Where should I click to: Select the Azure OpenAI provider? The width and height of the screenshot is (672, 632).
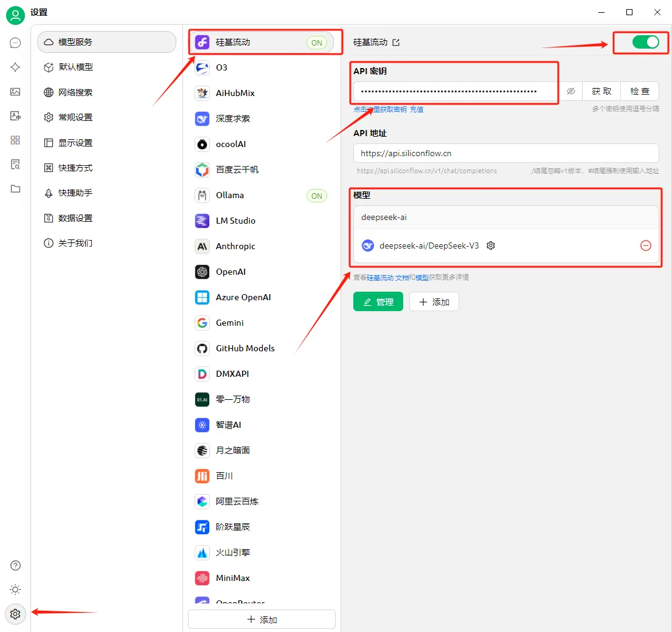tap(262, 297)
